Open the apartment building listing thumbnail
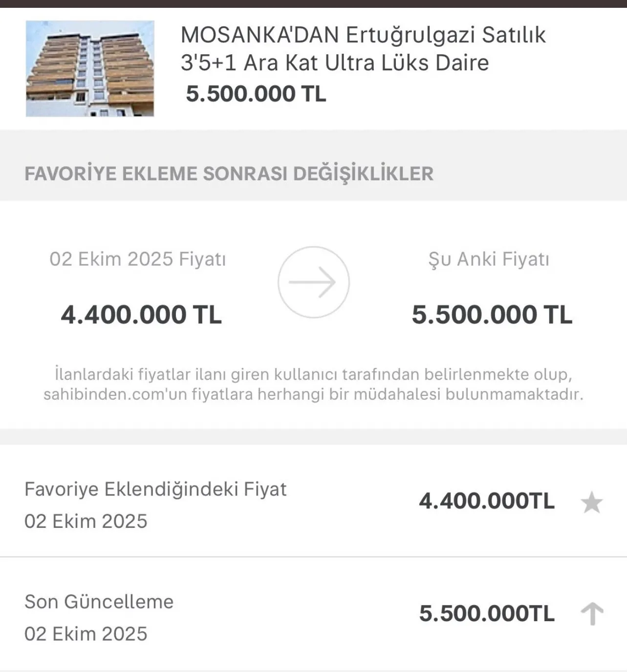 (x=90, y=68)
